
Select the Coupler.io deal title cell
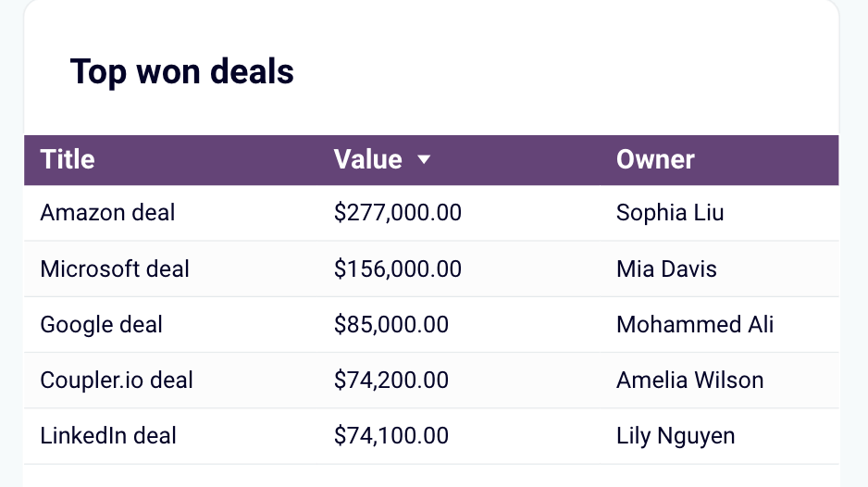pyautogui.click(x=117, y=381)
